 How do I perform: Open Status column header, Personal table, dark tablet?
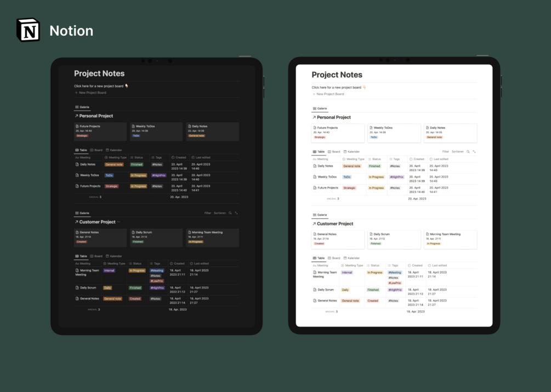pyautogui.click(x=137, y=157)
